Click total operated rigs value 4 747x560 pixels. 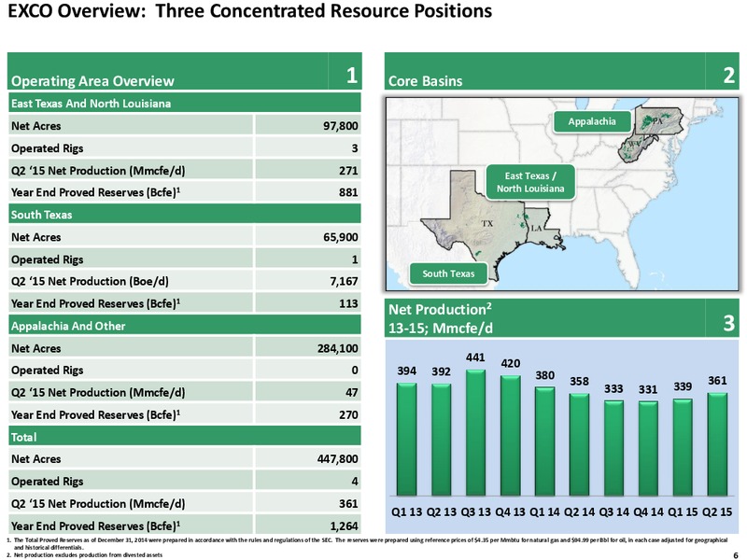pyautogui.click(x=355, y=482)
